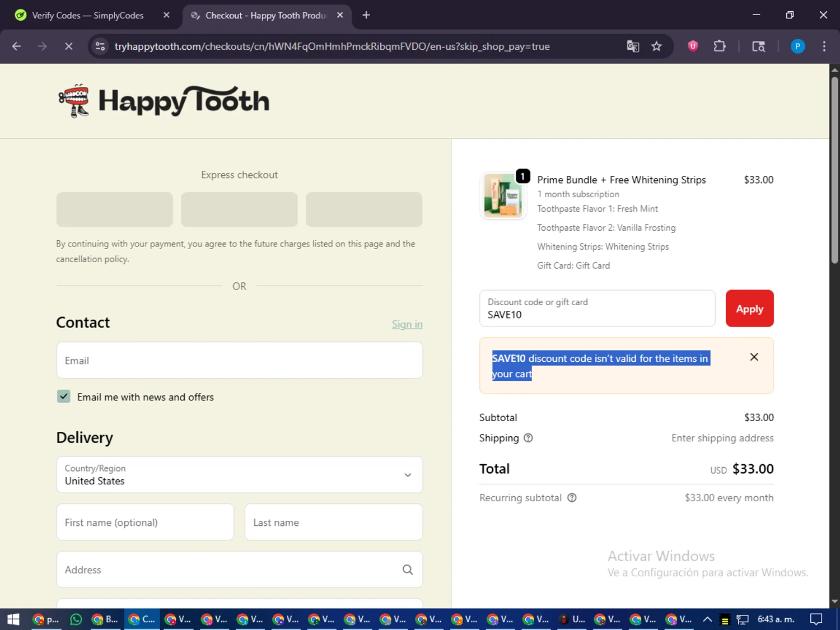The image size is (840, 630).
Task: Open site information icon in address bar
Action: (100, 46)
